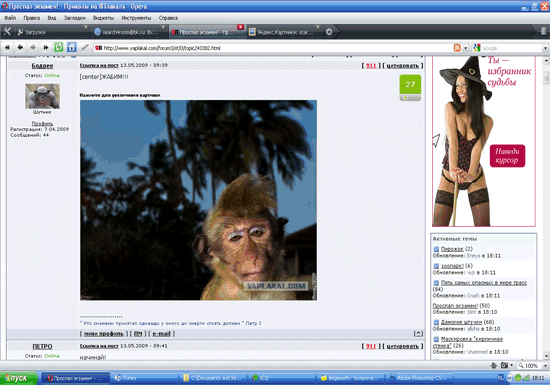Open the ПМ link in the post footer

point(138,333)
